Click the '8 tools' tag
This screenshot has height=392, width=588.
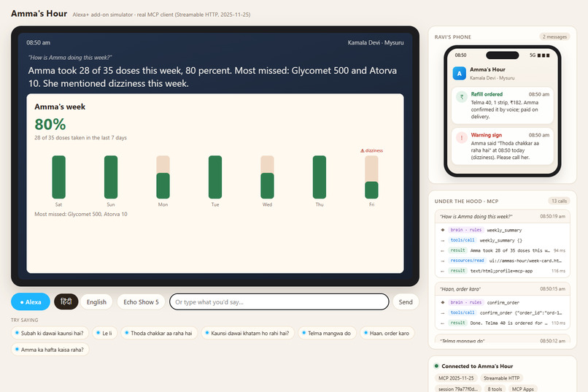(x=495, y=389)
